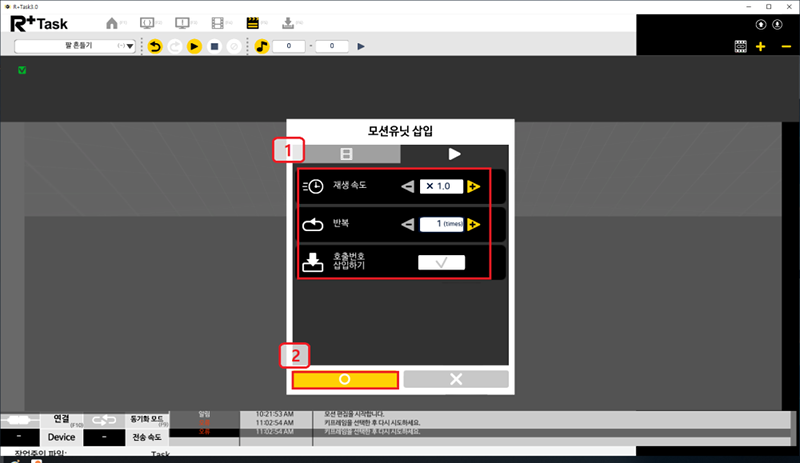Image resolution: width=800 pixels, height=463 pixels.
Task: Increase 재생 속도 with right arrow
Action: point(474,187)
